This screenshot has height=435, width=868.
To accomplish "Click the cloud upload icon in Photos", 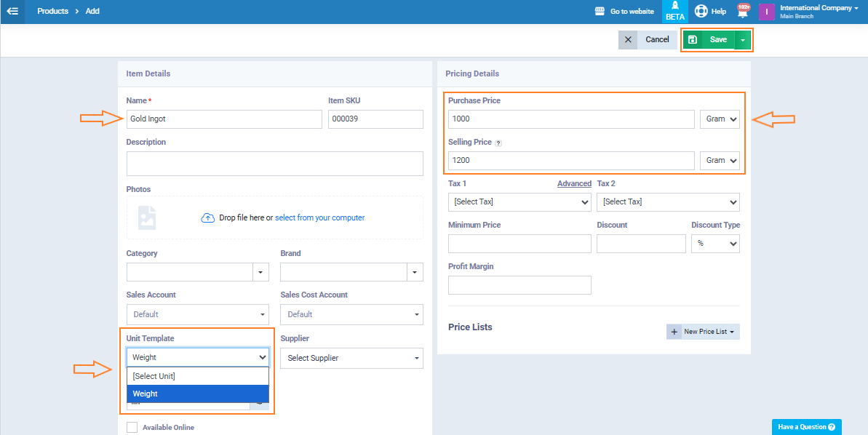I will click(208, 218).
